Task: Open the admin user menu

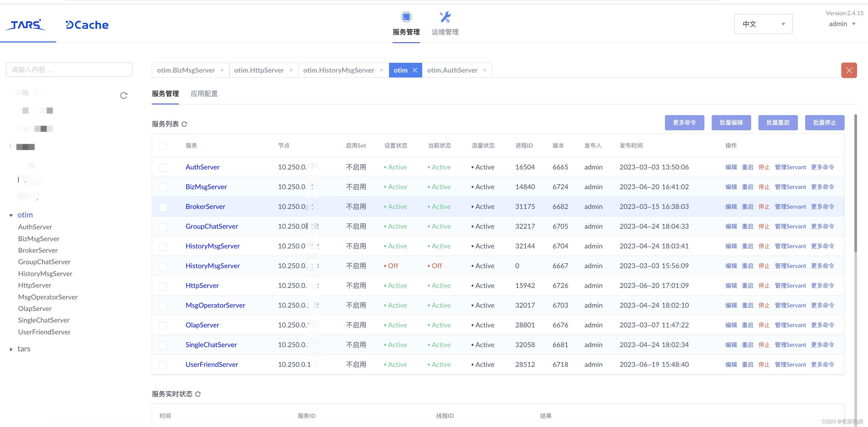Action: pos(842,24)
